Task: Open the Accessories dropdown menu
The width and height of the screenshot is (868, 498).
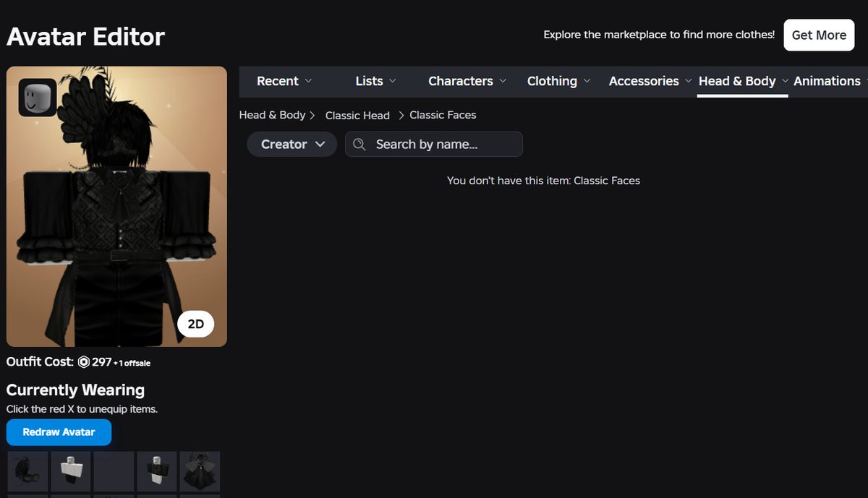Action: 650,81
